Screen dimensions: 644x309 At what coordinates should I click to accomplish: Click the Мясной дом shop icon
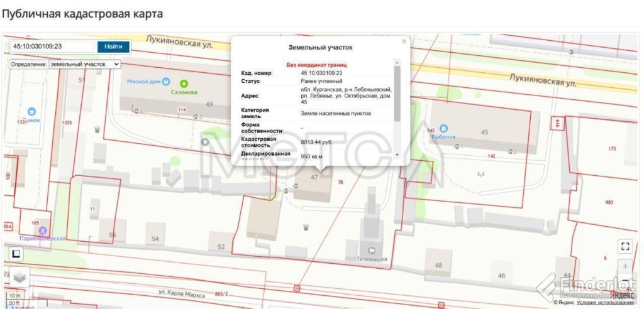pos(165,82)
